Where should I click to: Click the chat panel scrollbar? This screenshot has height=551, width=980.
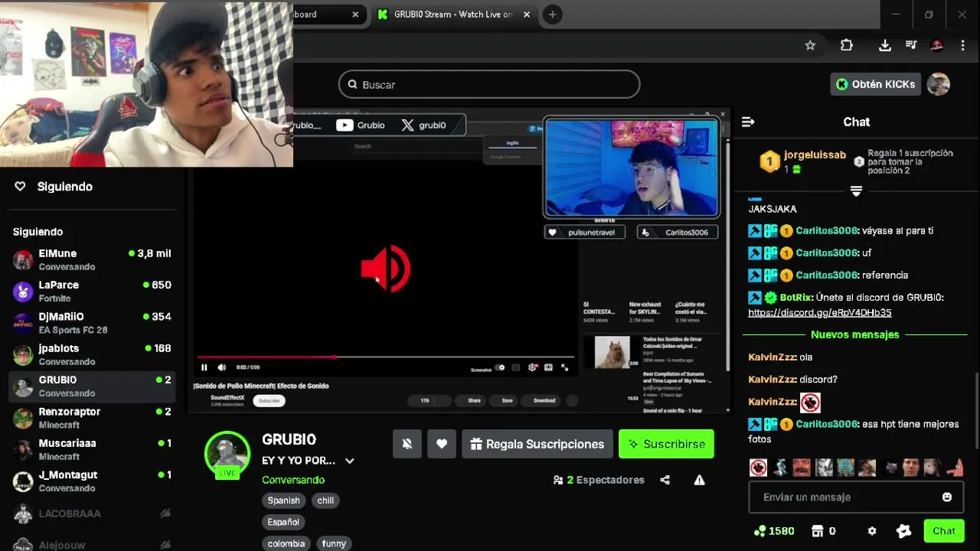click(977, 409)
